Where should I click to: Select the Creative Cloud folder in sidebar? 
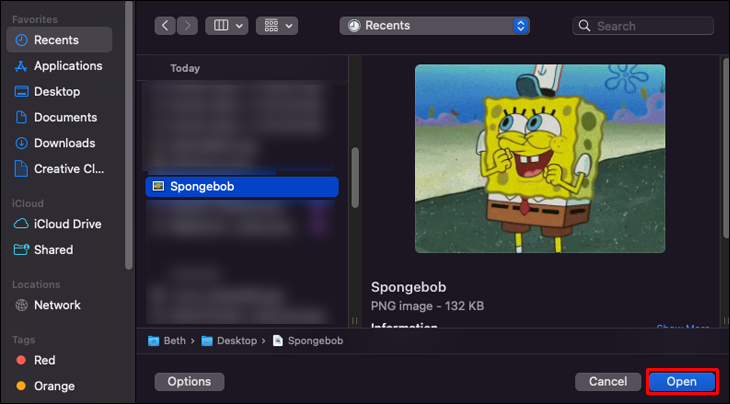pos(69,169)
